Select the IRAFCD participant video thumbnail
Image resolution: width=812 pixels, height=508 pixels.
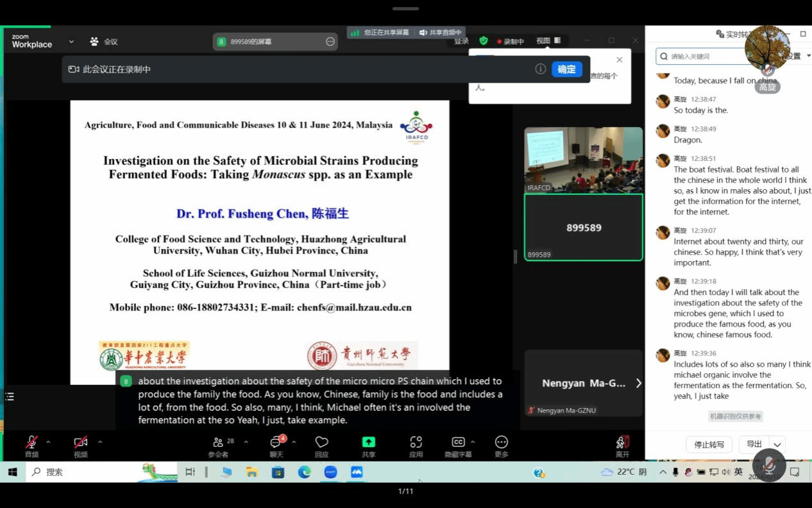(x=583, y=160)
